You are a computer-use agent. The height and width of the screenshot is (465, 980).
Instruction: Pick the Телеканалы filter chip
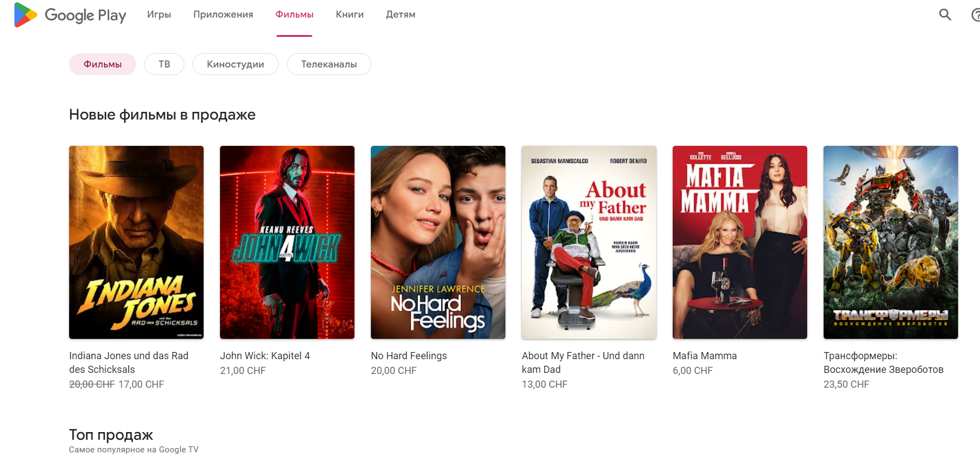tap(329, 64)
